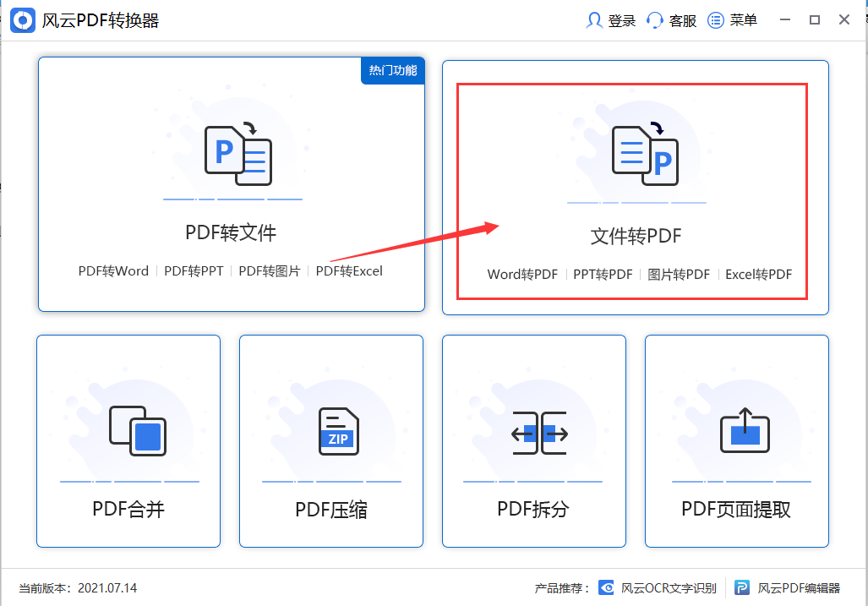The height and width of the screenshot is (606, 868).
Task: Choose PDF转PPT option
Action: tap(194, 271)
